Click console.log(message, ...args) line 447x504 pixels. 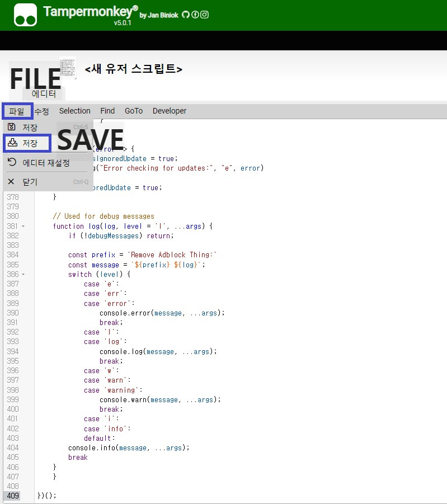[158, 352]
